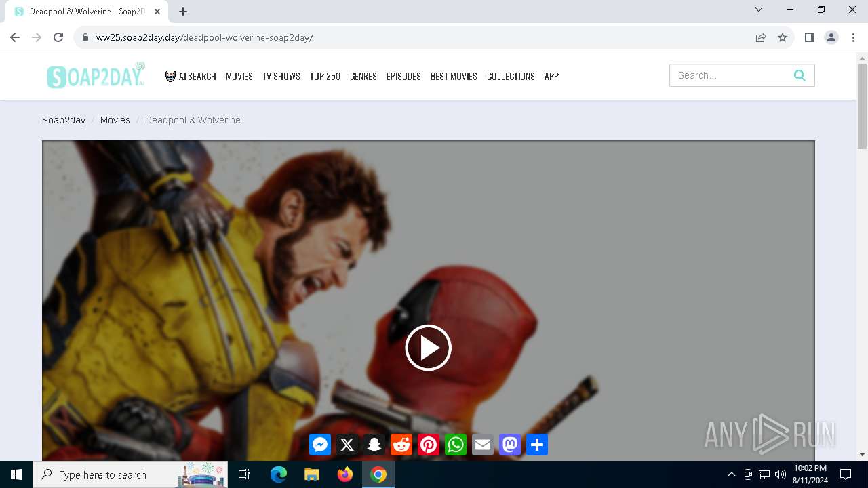Image resolution: width=868 pixels, height=488 pixels.
Task: Share on Mastodon icon
Action: click(510, 445)
